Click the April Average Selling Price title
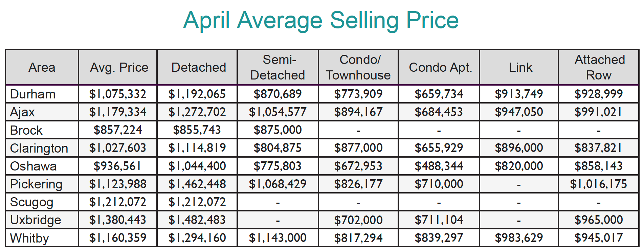 tap(321, 20)
